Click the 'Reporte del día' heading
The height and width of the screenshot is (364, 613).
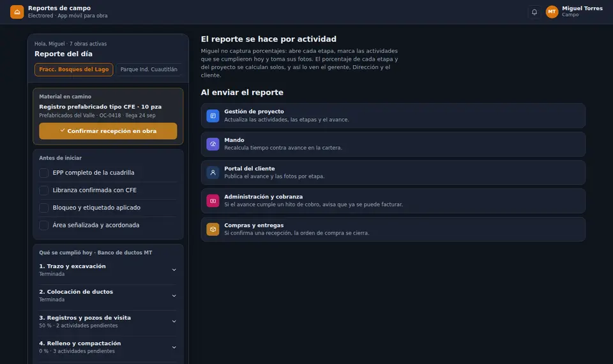(63, 54)
